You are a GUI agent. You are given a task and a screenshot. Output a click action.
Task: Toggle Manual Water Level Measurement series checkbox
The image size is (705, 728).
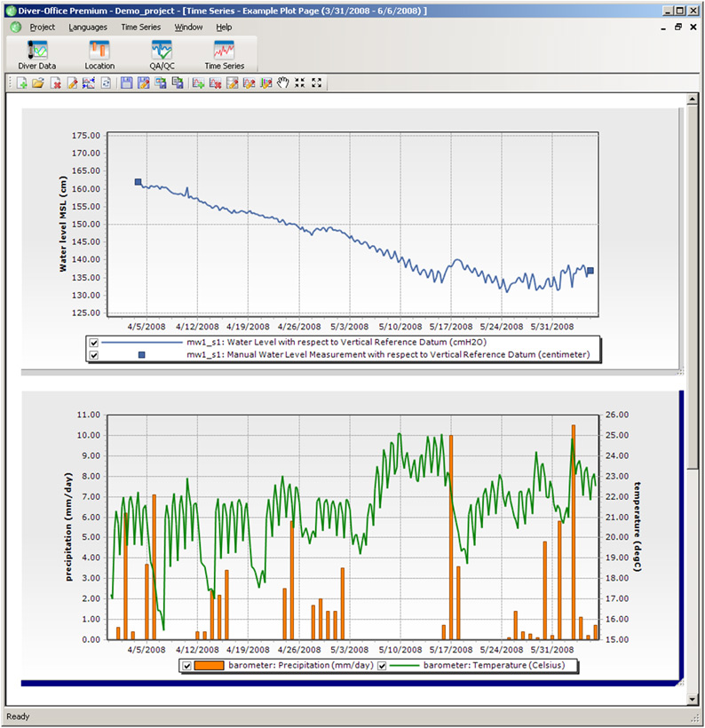point(94,355)
